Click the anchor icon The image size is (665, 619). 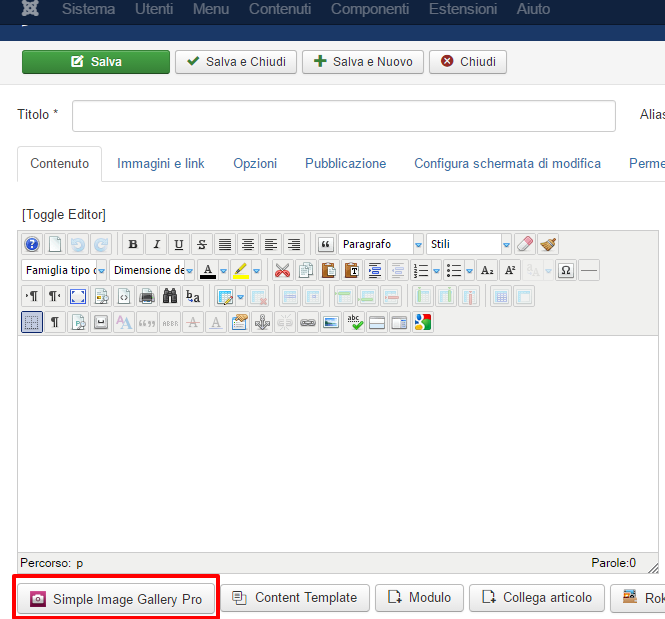[x=262, y=322]
